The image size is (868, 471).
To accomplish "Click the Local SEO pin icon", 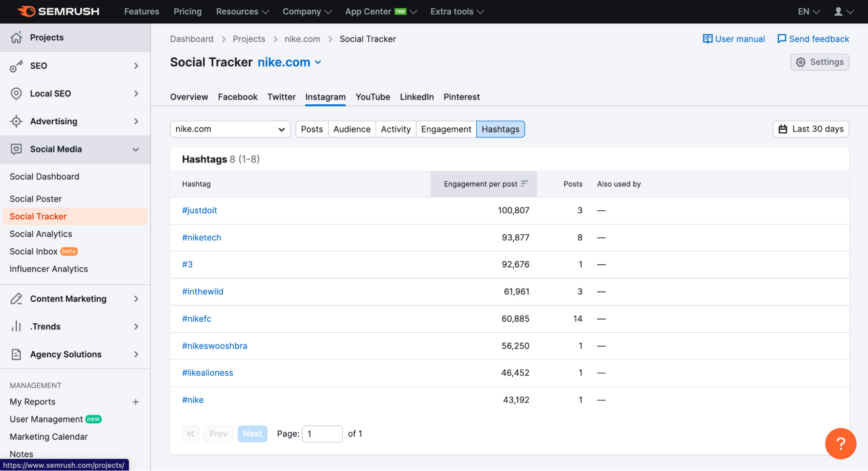I will tap(16, 93).
